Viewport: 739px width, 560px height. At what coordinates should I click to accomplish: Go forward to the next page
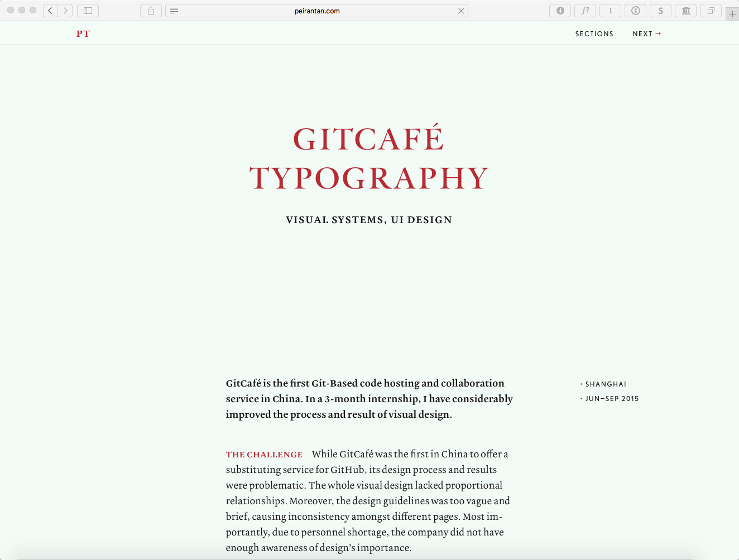(65, 11)
